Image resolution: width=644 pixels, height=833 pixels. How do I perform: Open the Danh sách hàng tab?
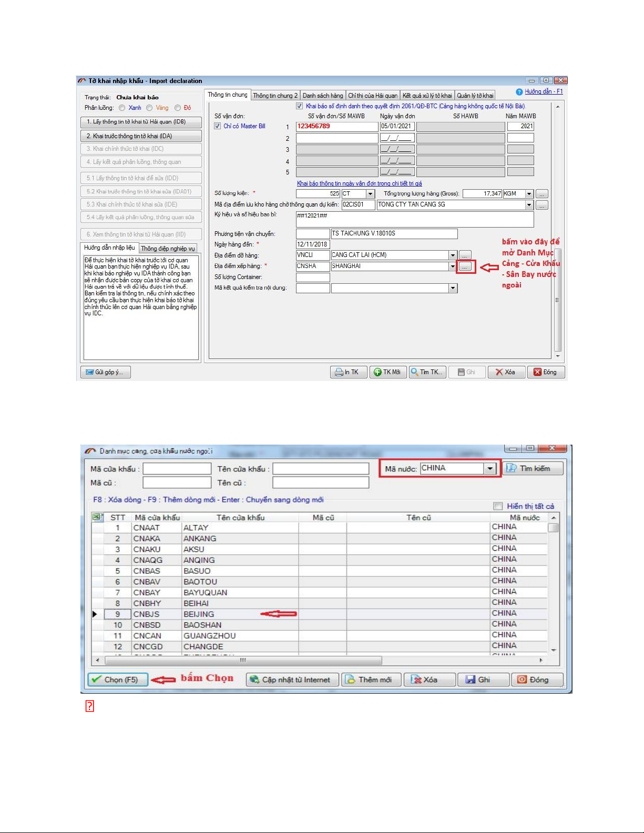click(323, 96)
